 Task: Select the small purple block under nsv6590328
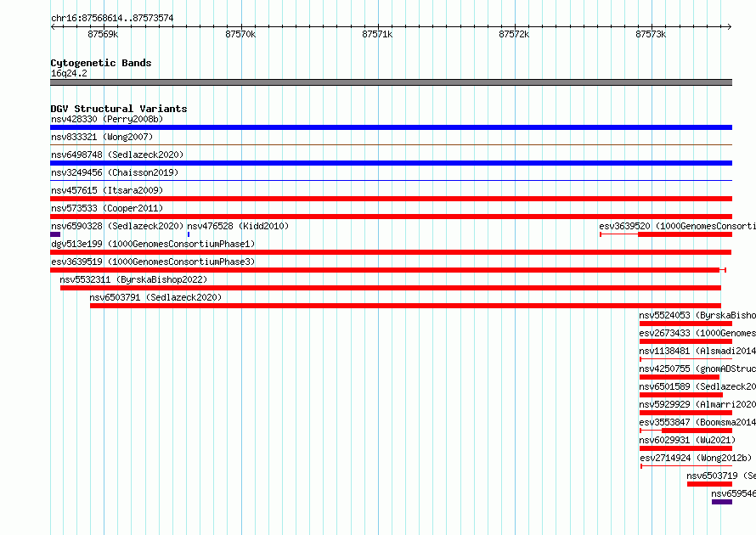[55, 234]
